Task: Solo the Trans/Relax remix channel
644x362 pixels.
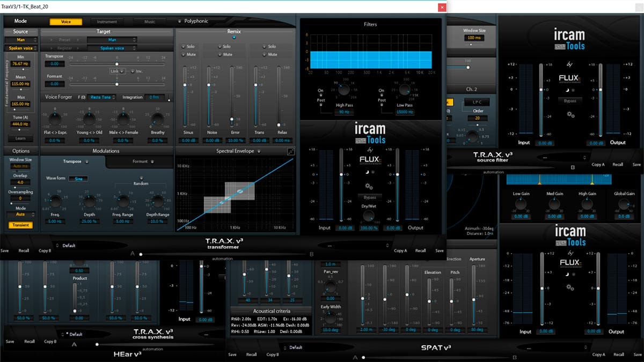Action: [x=264, y=47]
